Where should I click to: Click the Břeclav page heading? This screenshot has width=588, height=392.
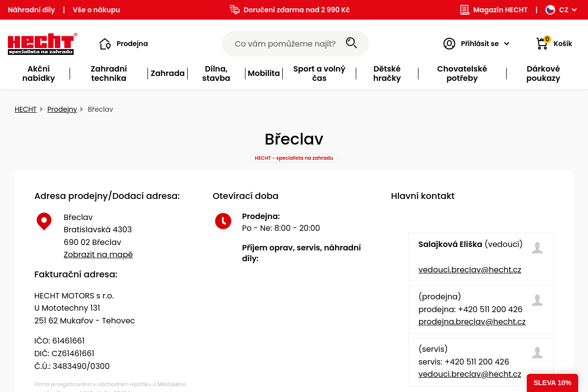click(x=294, y=139)
